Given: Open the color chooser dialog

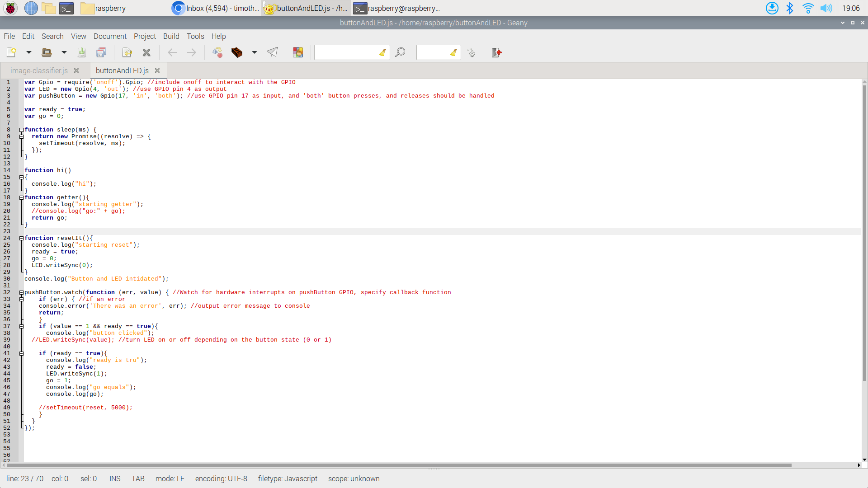Looking at the screenshot, I should (298, 52).
